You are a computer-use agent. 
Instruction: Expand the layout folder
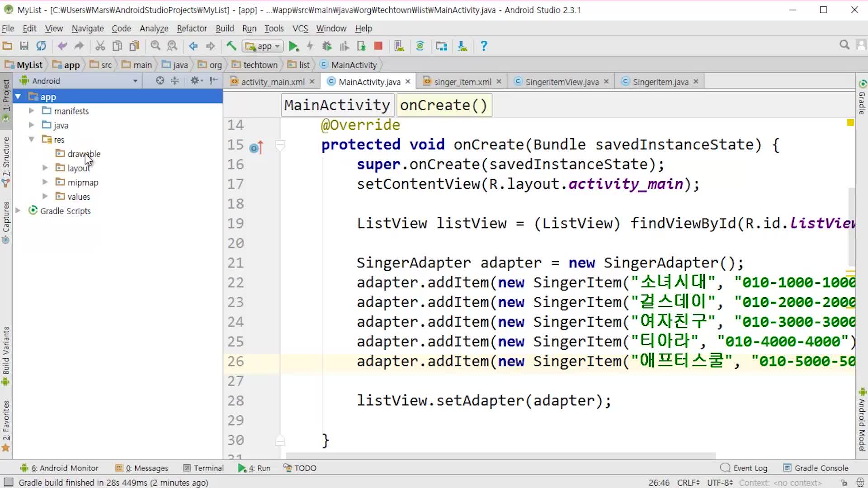coord(45,168)
